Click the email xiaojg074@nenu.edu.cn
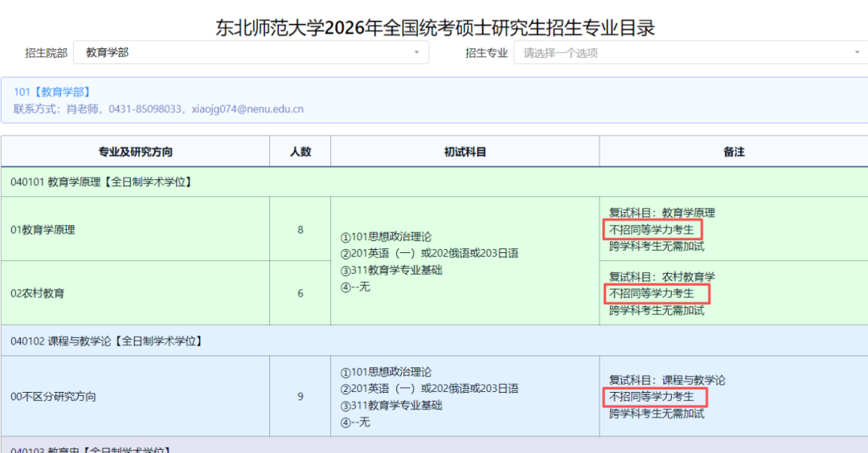The image size is (868, 453). coord(248,109)
